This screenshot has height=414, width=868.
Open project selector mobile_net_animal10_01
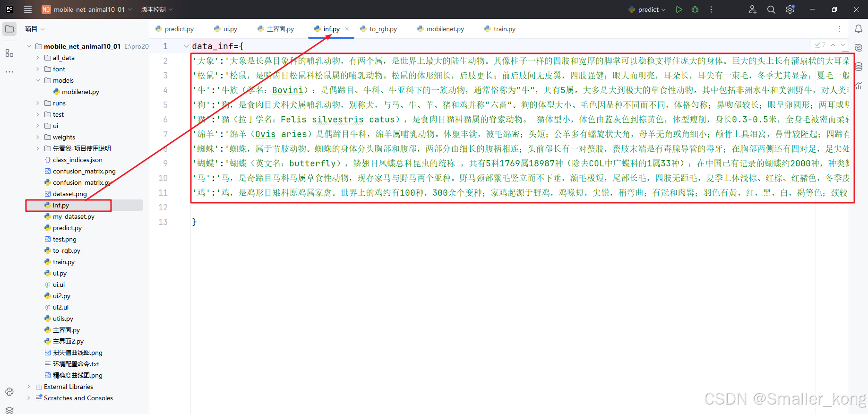tap(86, 9)
